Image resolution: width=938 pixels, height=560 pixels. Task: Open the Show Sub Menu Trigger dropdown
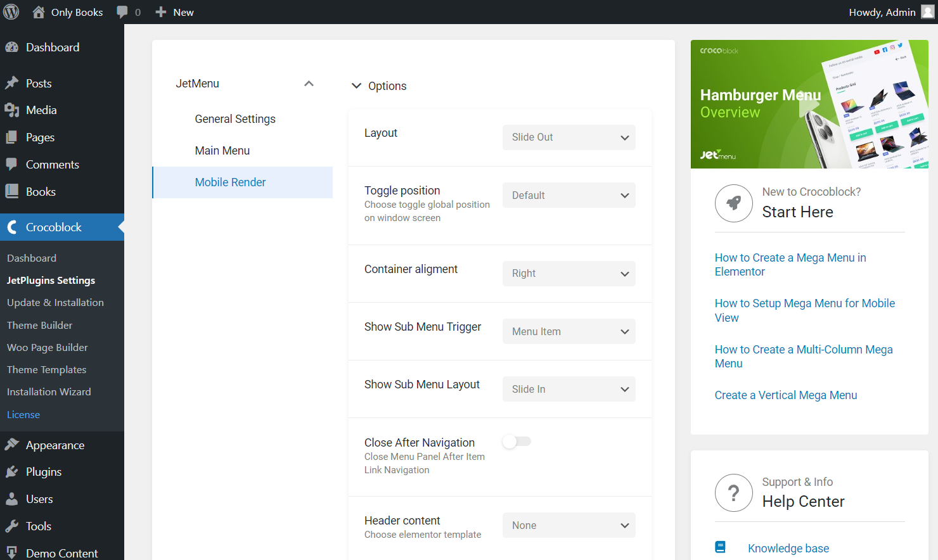(569, 331)
